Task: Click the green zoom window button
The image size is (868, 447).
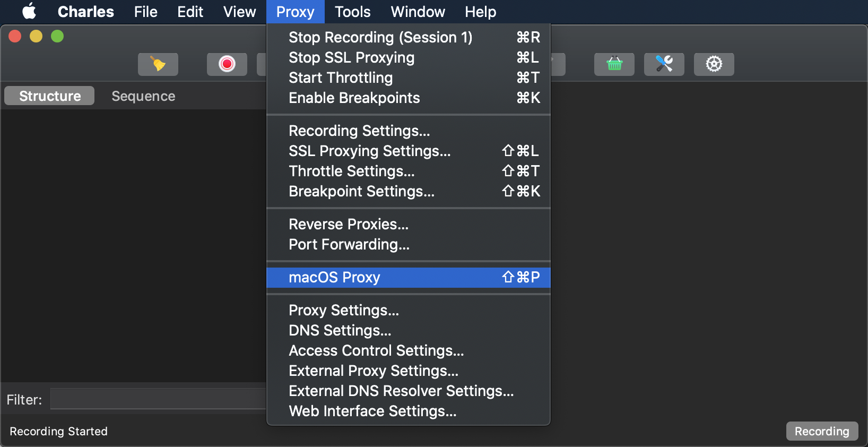Action: pos(57,36)
